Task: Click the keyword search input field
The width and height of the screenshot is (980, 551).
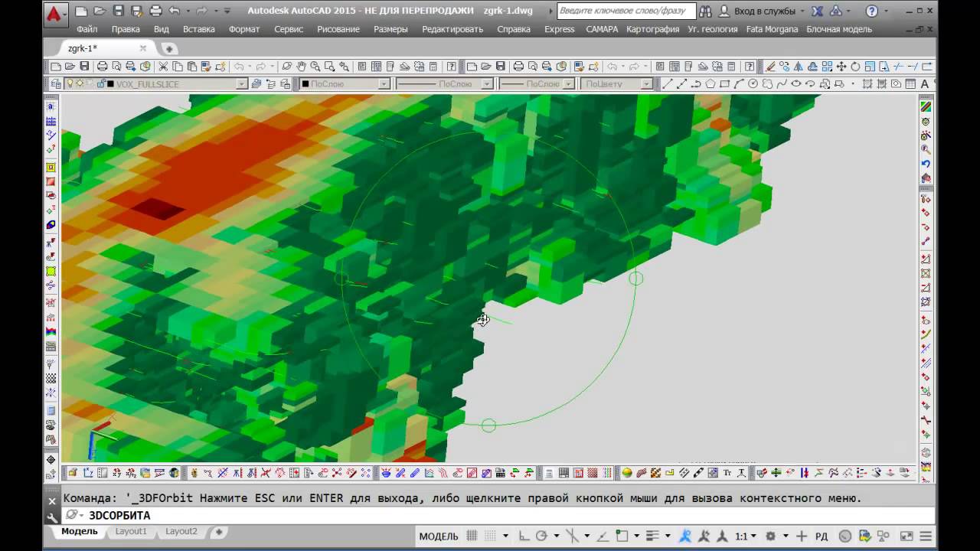Action: [x=626, y=11]
